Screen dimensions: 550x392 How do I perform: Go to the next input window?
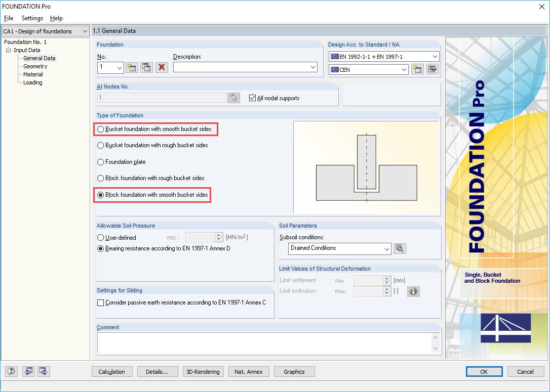coord(44,371)
